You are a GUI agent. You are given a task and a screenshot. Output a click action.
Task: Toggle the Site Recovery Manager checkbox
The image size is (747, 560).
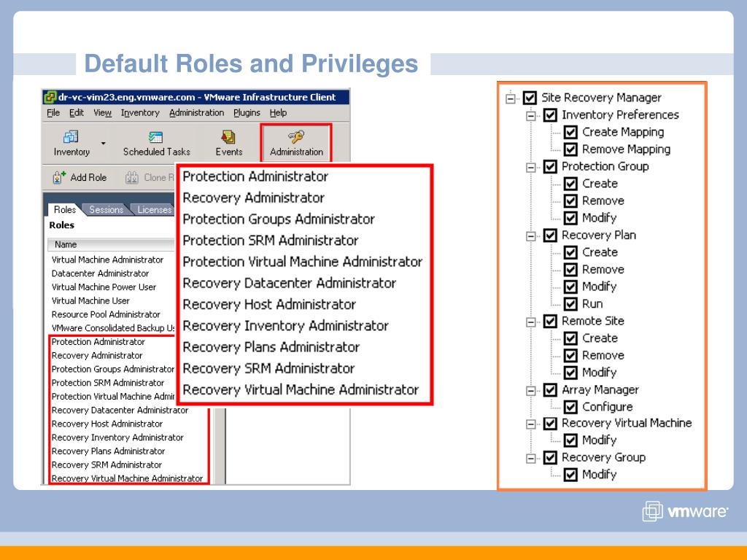point(530,98)
